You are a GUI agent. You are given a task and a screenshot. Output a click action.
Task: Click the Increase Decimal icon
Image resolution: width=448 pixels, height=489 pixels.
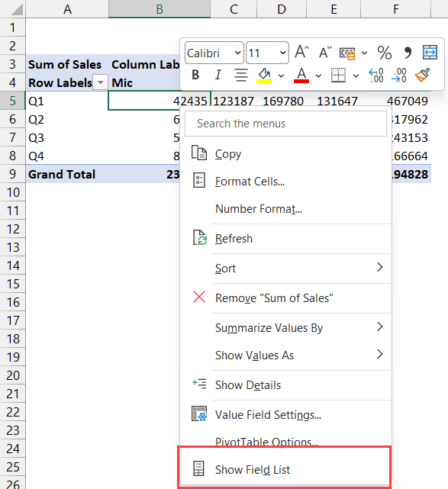(x=376, y=76)
